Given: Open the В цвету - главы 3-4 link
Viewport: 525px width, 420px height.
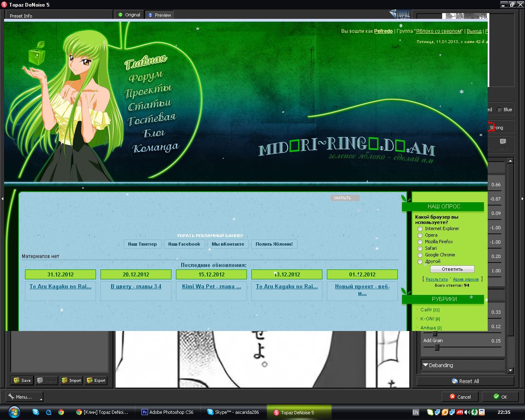Looking at the screenshot, I should pyautogui.click(x=136, y=286).
